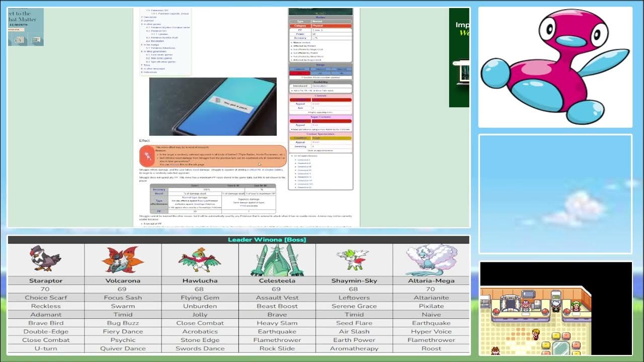Image resolution: width=644 pixels, height=362 pixels.
Task: Click the Physical category cell in infobox
Action: pos(332,26)
